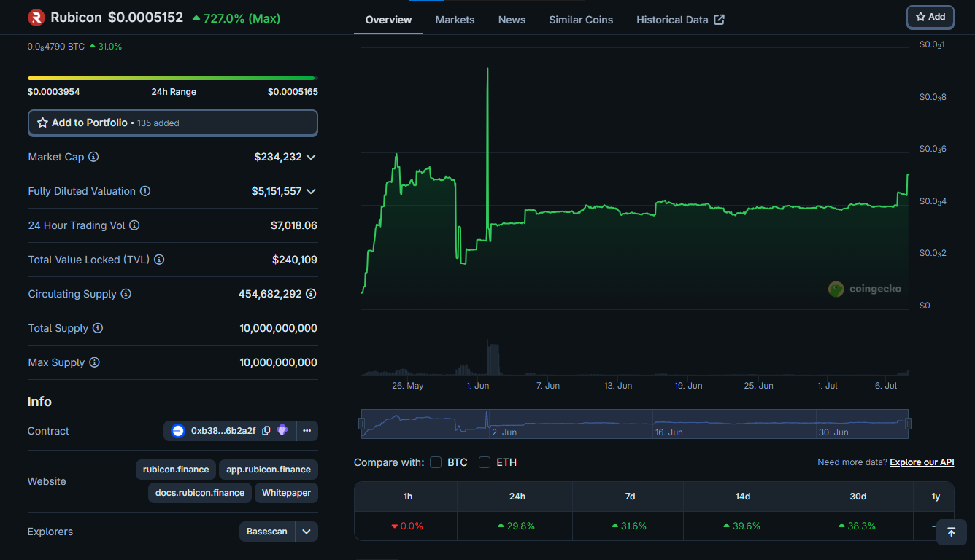
Task: Click the $234,232 market cap value
Action: (278, 157)
